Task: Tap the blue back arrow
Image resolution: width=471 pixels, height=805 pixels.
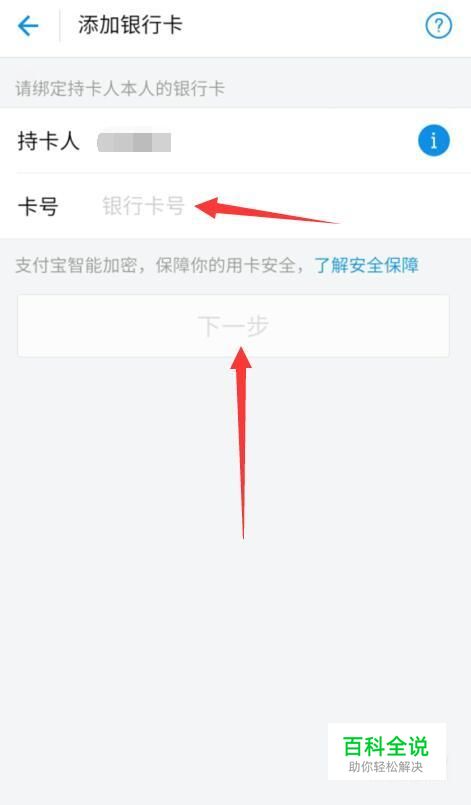Action: [x=28, y=26]
